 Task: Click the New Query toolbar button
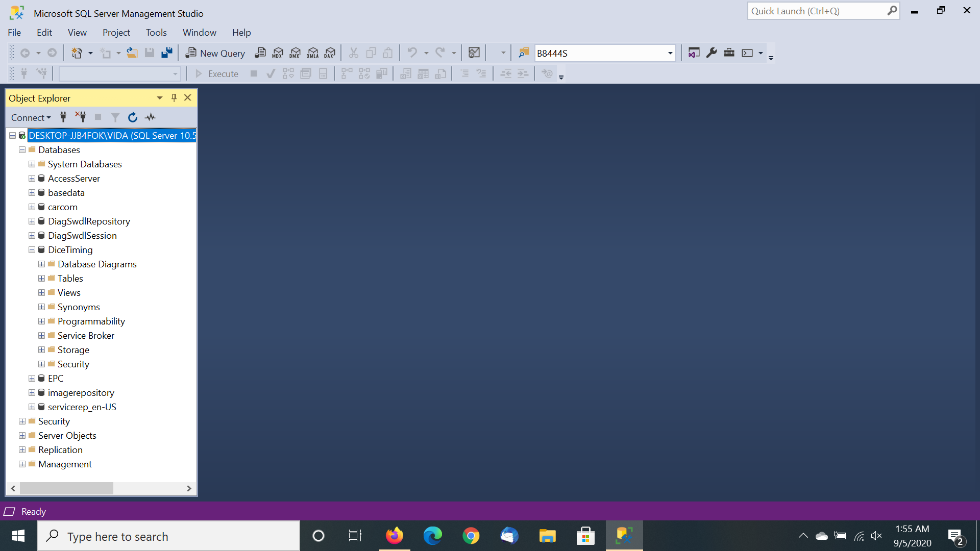(215, 53)
